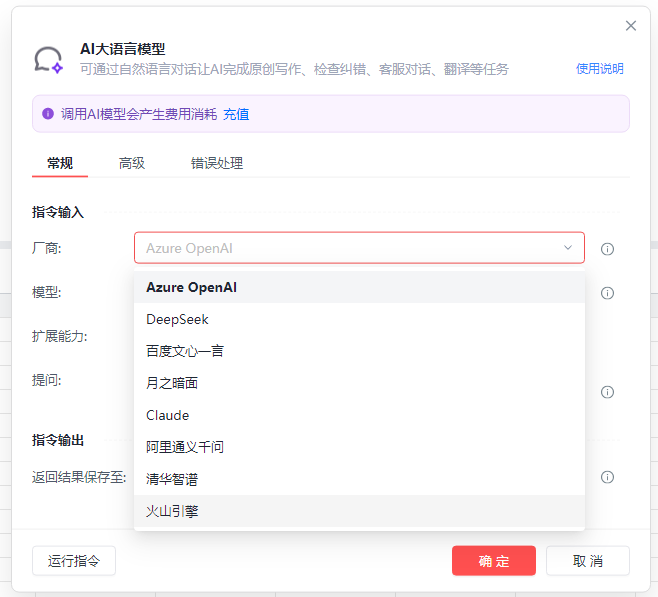Select 火山引擎 option

(359, 511)
